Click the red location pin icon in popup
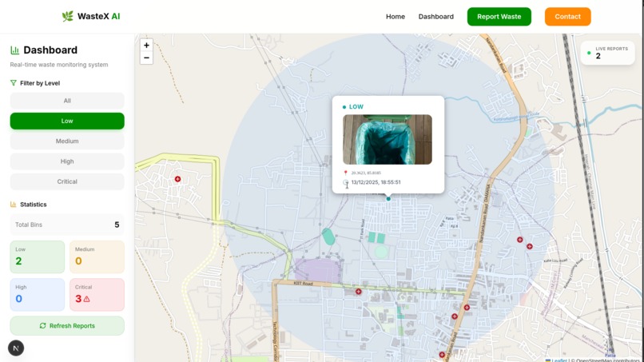 345,173
